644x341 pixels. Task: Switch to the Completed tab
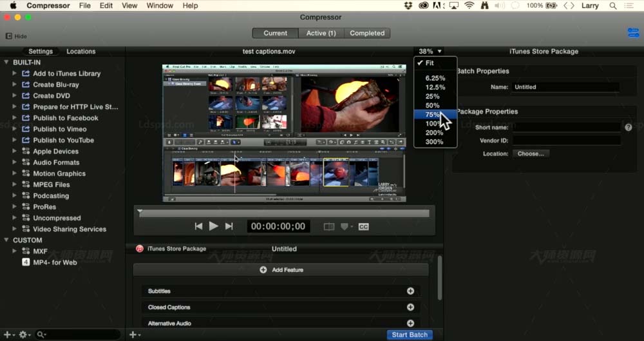(x=367, y=34)
